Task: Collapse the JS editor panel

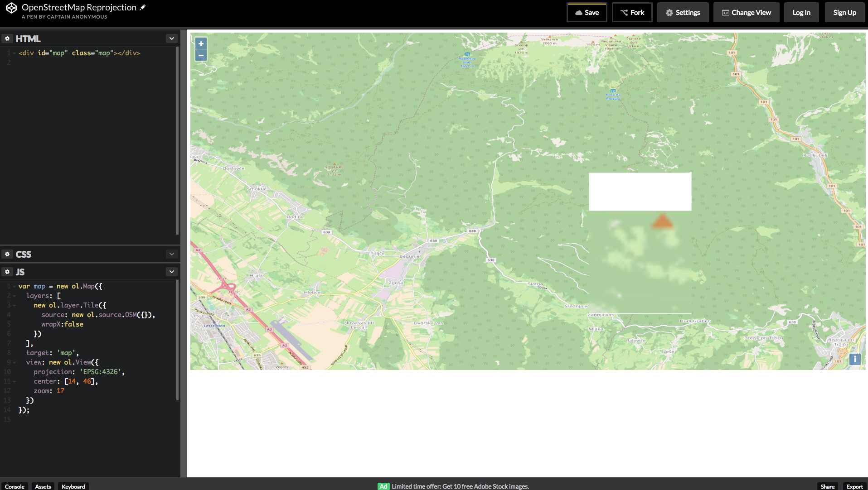Action: tap(172, 271)
